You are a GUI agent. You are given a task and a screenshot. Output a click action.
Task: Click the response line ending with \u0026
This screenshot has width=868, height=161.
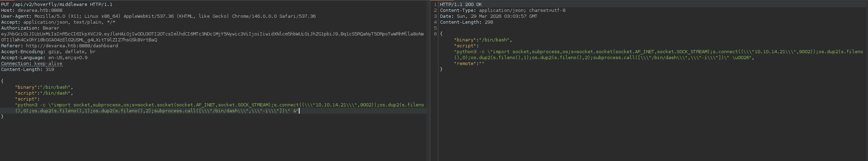tap(604, 58)
